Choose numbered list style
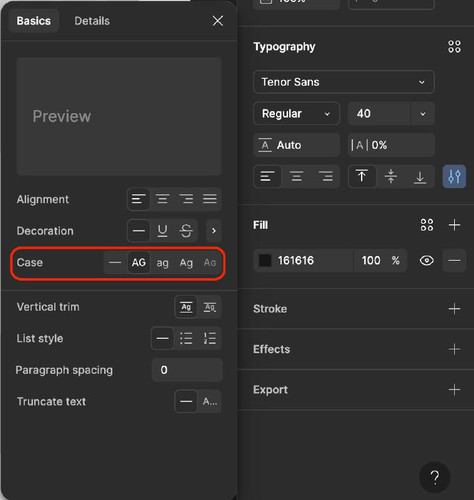Image resolution: width=474 pixels, height=500 pixels. pyautogui.click(x=210, y=338)
